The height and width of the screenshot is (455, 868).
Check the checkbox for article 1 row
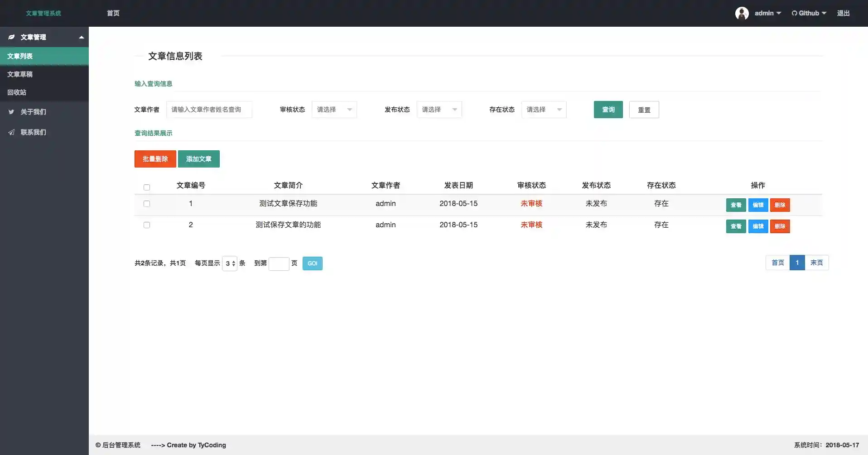147,204
